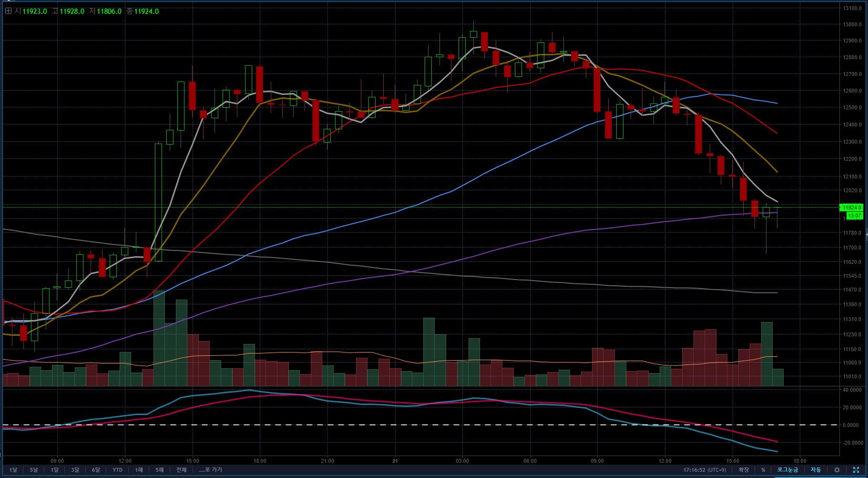The width and height of the screenshot is (868, 478).
Task: Toggle fullscreen mode icon
Action: [x=856, y=470]
